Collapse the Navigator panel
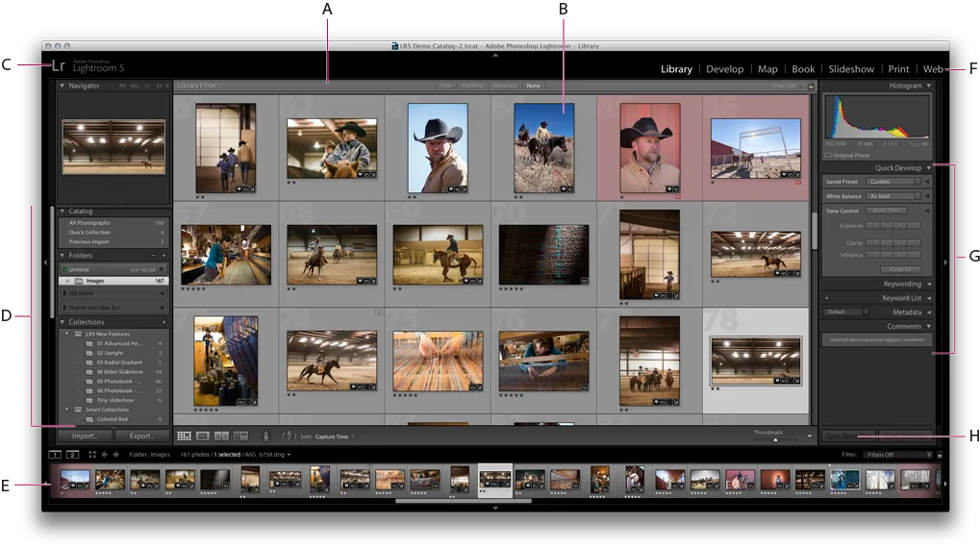Viewport: 980px width, 549px height. coord(63,86)
